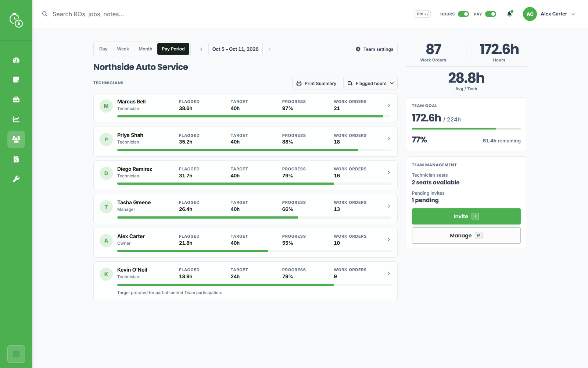Open the wrench tools icon in sidebar
The height and width of the screenshot is (368, 588).
click(16, 179)
